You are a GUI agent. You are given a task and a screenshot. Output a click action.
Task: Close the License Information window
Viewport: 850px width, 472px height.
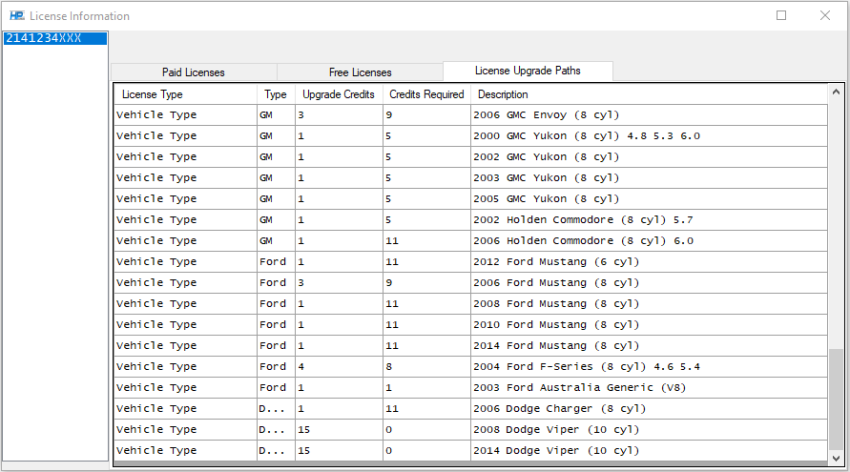825,15
